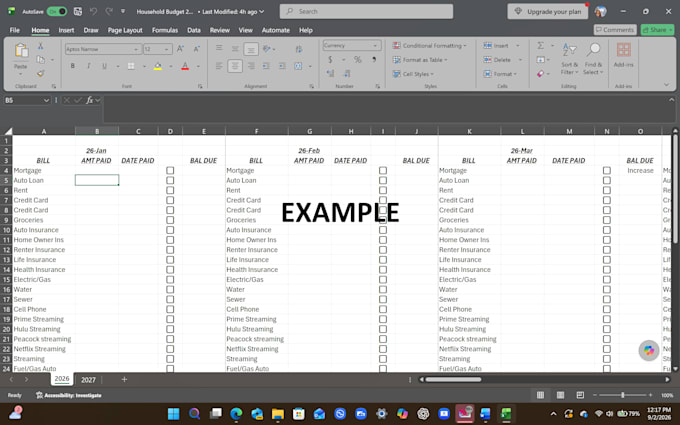
Task: Click the Percent Style icon
Action: pos(357,60)
